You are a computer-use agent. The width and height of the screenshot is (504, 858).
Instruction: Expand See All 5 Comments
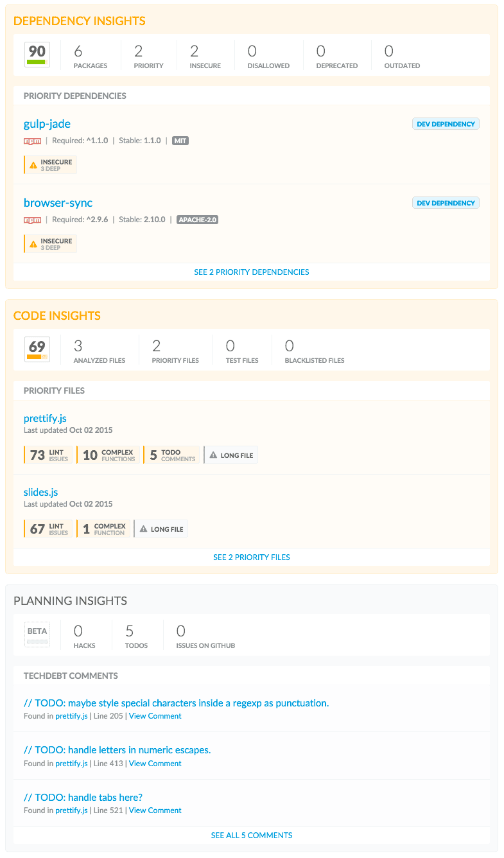click(x=252, y=836)
